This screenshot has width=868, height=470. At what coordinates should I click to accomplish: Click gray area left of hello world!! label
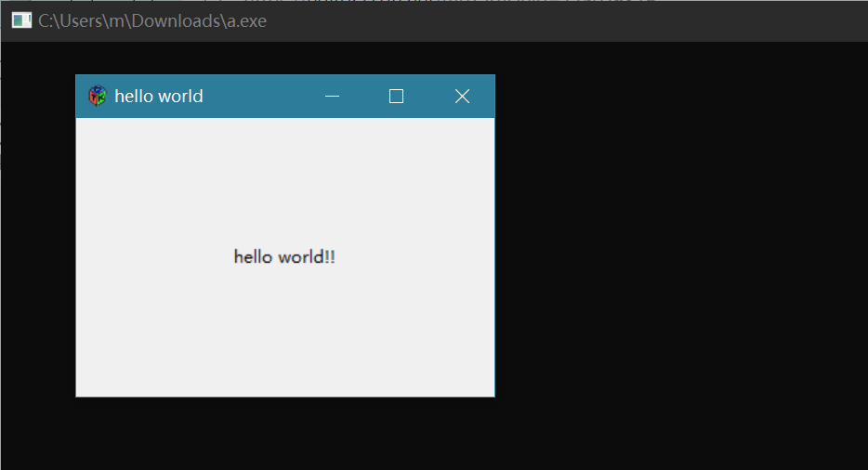click(149, 257)
